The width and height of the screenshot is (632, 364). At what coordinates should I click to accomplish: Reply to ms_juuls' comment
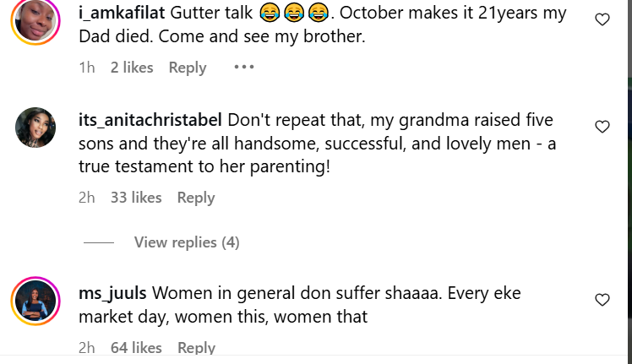(196, 347)
